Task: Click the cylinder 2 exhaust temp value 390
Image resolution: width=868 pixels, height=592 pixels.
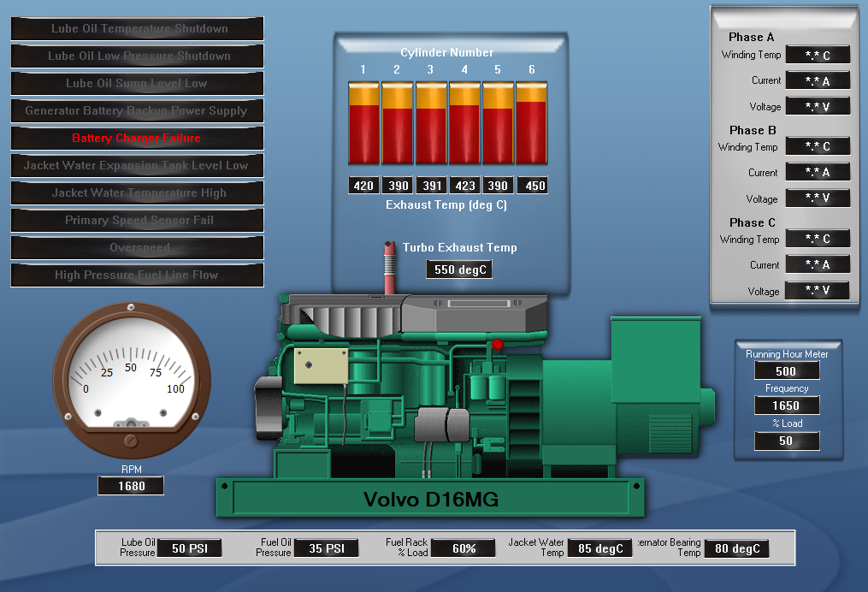Action: (x=398, y=186)
